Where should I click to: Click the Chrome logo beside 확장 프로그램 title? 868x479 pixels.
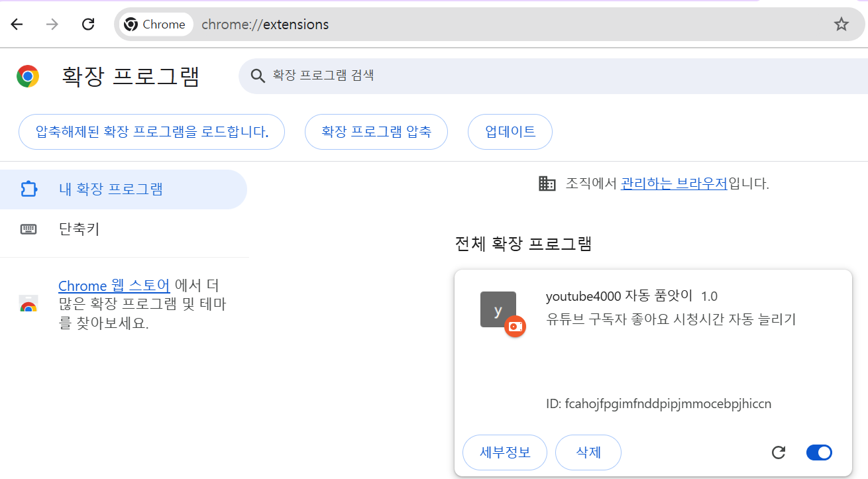click(x=28, y=76)
